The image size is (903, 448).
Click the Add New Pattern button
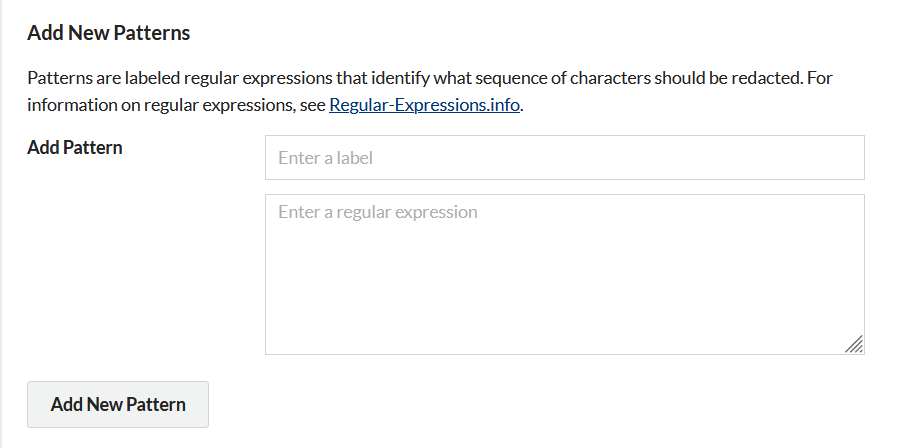coord(118,404)
